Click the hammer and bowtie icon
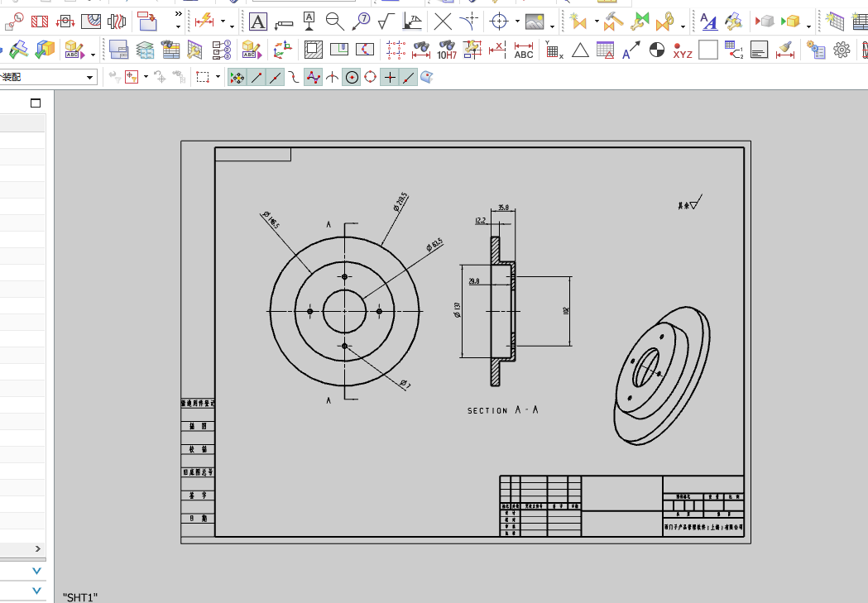The height and width of the screenshot is (603, 868). click(613, 22)
